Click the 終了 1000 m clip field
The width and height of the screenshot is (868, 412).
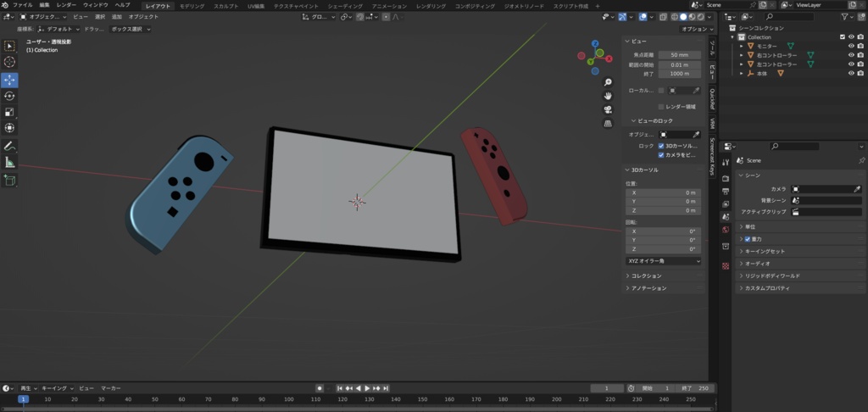tap(680, 74)
